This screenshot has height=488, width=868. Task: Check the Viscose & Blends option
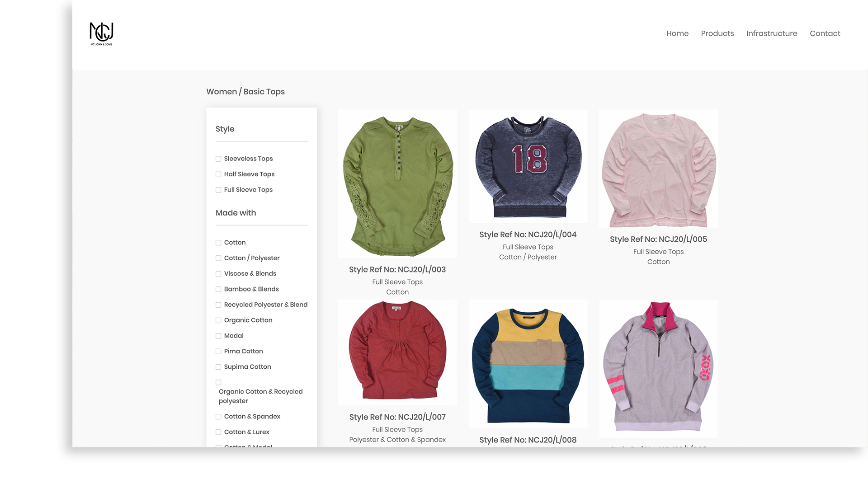coord(218,274)
